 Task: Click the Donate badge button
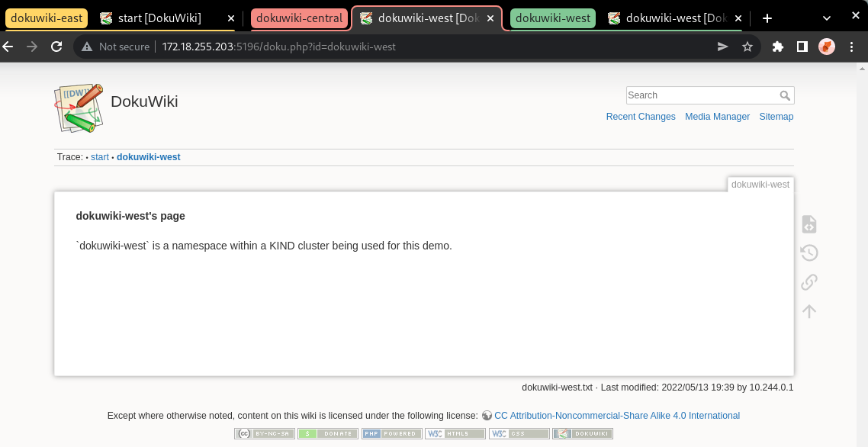[x=328, y=433]
